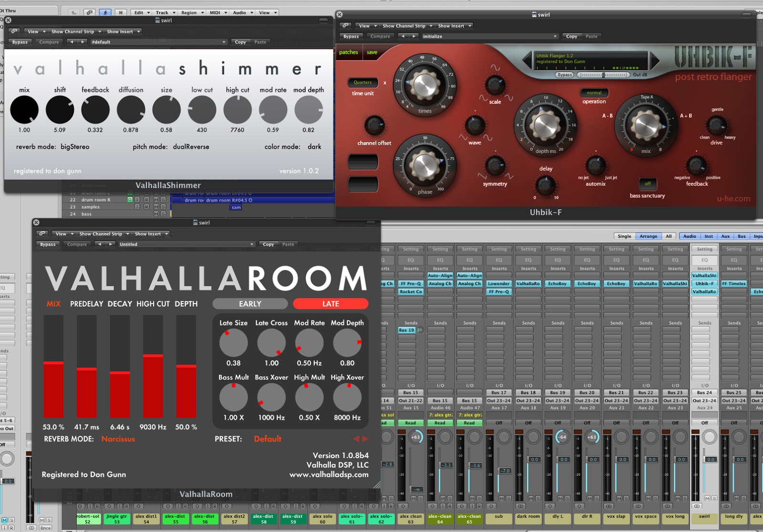Open #default preset dropdown in ValhallaShimmer
763x532 pixels.
point(158,42)
